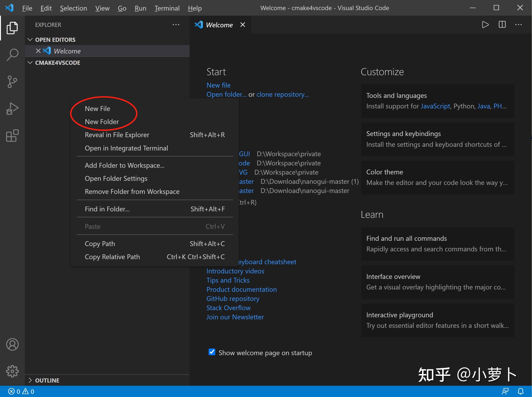The width and height of the screenshot is (532, 397).
Task: Open the Help menu
Action: tap(195, 8)
